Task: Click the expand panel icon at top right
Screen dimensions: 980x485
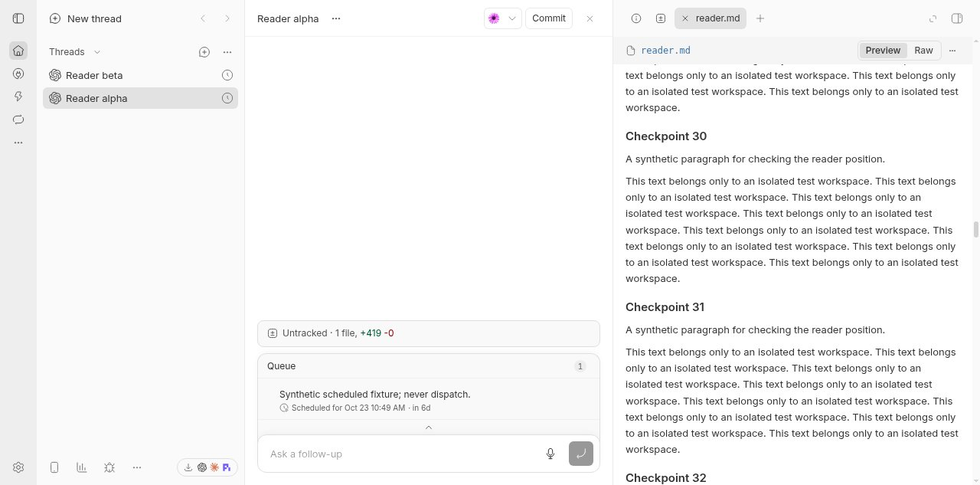Action: coord(933,18)
